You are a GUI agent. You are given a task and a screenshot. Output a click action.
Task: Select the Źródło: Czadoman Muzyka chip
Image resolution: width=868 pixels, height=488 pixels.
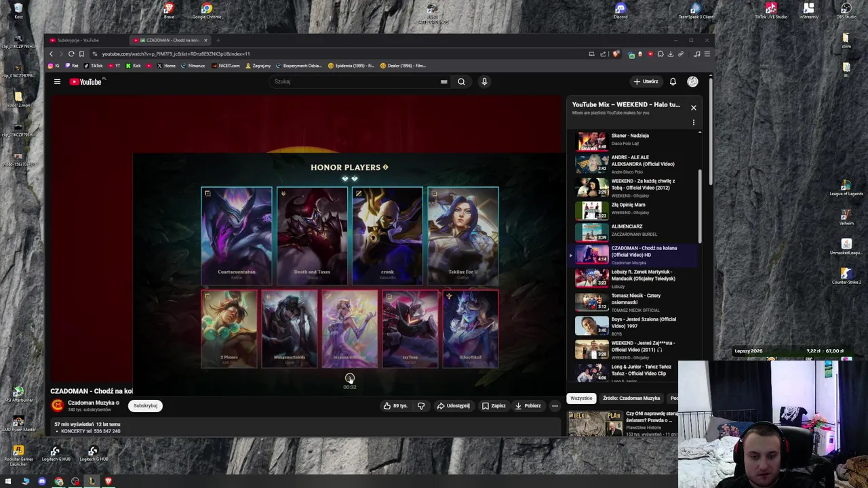point(631,398)
